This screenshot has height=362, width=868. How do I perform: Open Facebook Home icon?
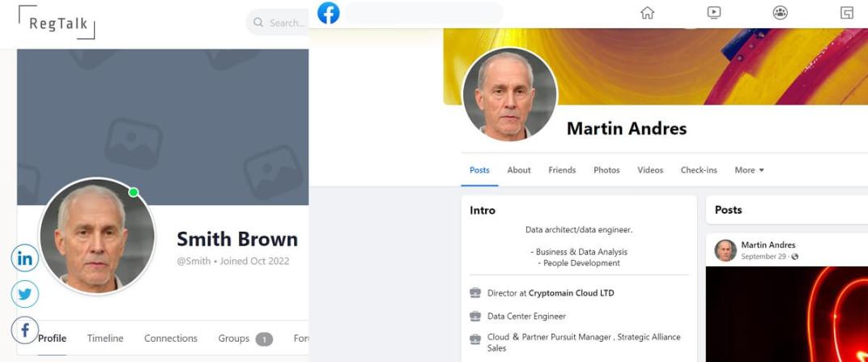[647, 13]
